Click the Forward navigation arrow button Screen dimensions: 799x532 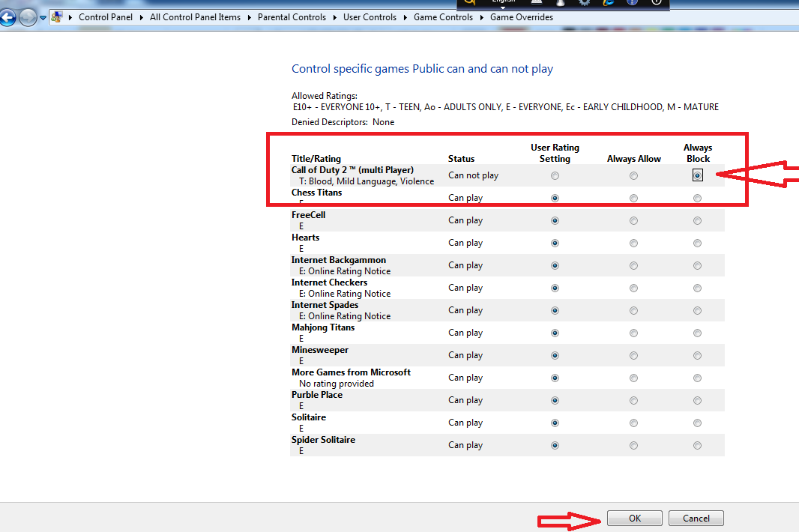[28, 18]
